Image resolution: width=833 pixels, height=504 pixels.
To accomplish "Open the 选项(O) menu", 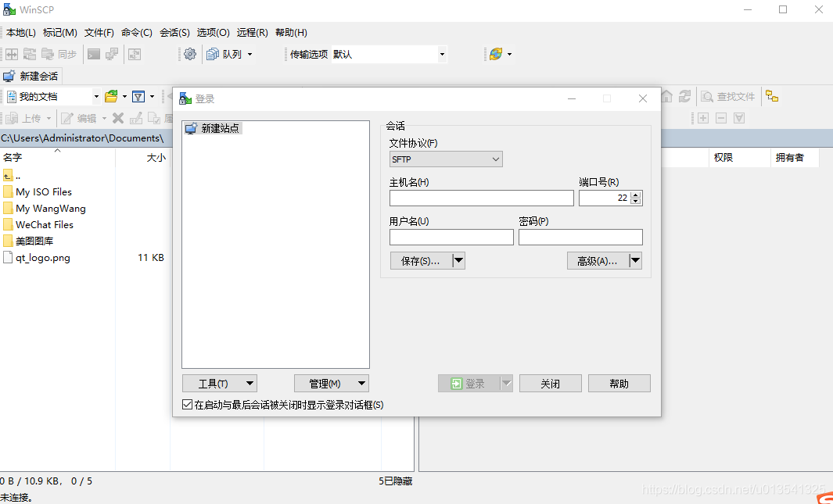I will click(213, 33).
